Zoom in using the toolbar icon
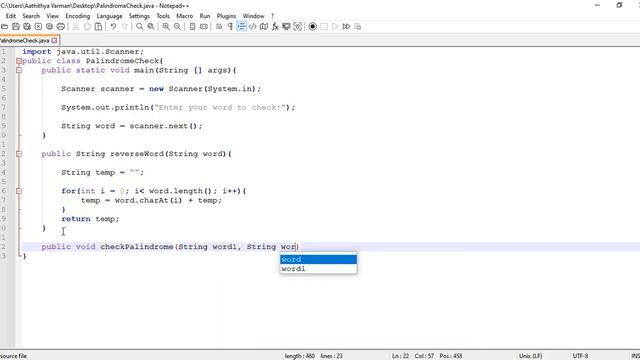640x360 pixels. click(x=166, y=27)
